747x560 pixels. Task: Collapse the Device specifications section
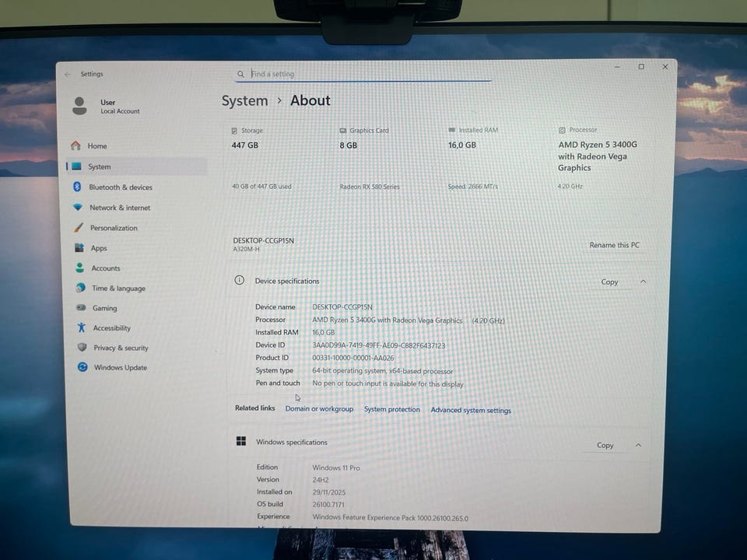(644, 282)
